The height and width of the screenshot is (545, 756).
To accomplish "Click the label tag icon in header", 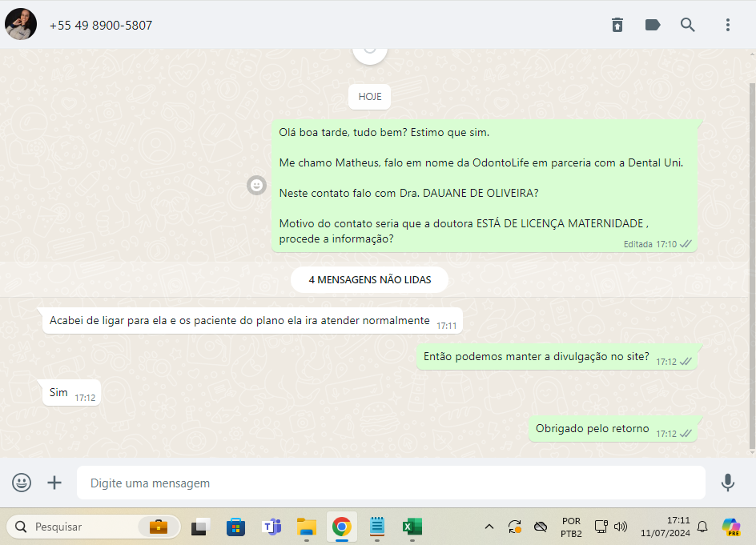I will click(x=653, y=25).
